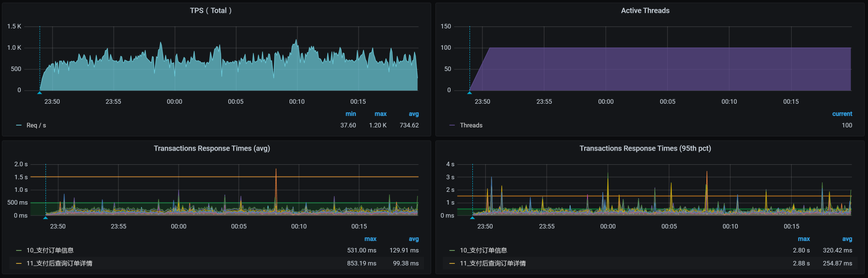Toggle the Req / s series in legend
The image size is (868, 278).
pyautogui.click(x=36, y=126)
